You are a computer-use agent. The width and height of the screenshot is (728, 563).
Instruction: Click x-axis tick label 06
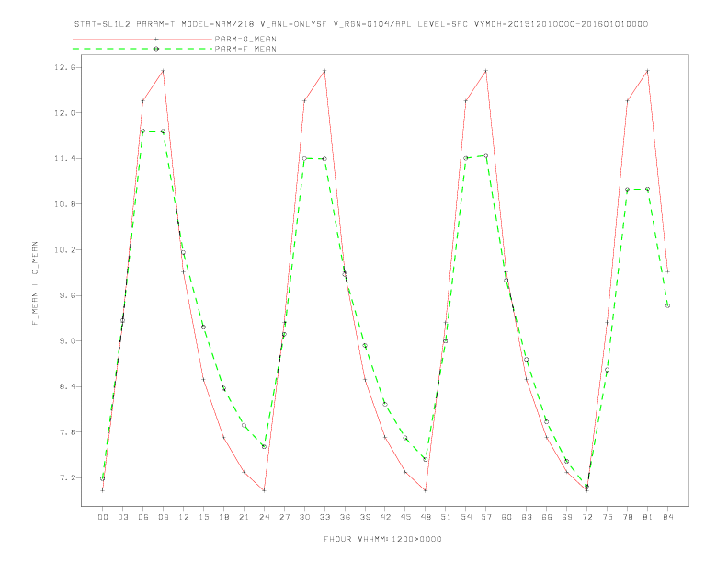(x=143, y=517)
